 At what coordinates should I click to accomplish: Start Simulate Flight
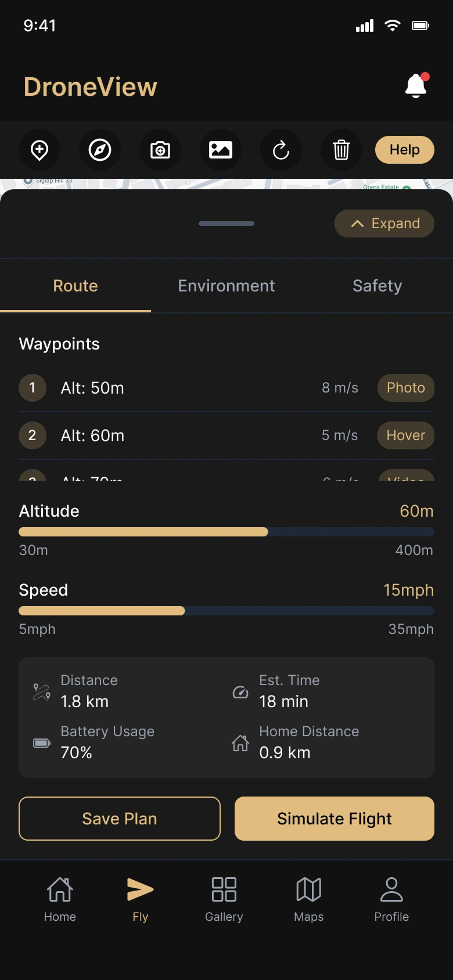pyautogui.click(x=335, y=819)
